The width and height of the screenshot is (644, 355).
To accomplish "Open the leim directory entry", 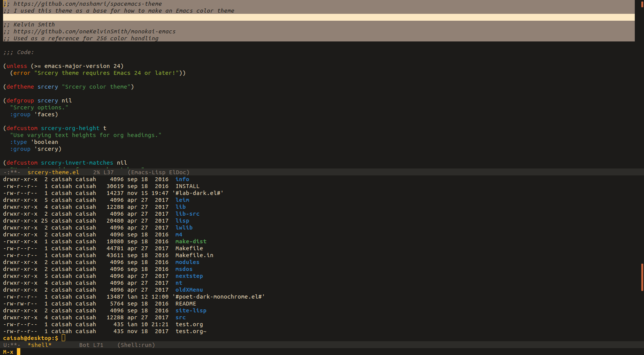I will pyautogui.click(x=182, y=200).
